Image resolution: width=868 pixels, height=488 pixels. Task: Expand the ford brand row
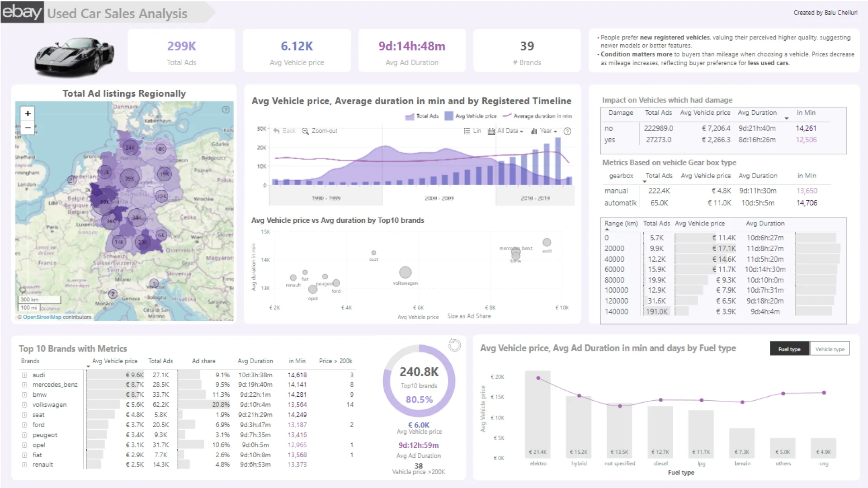tap(24, 425)
